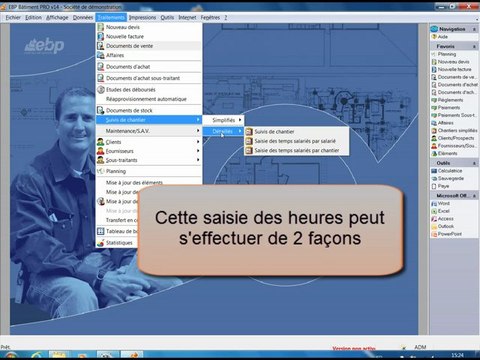Launch PowerPoint from the Microsoft Office panel
The width and height of the screenshot is (480, 360).
tap(449, 234)
